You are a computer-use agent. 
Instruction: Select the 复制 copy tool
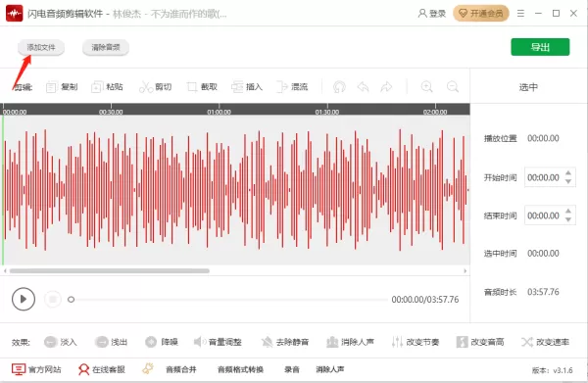[62, 87]
